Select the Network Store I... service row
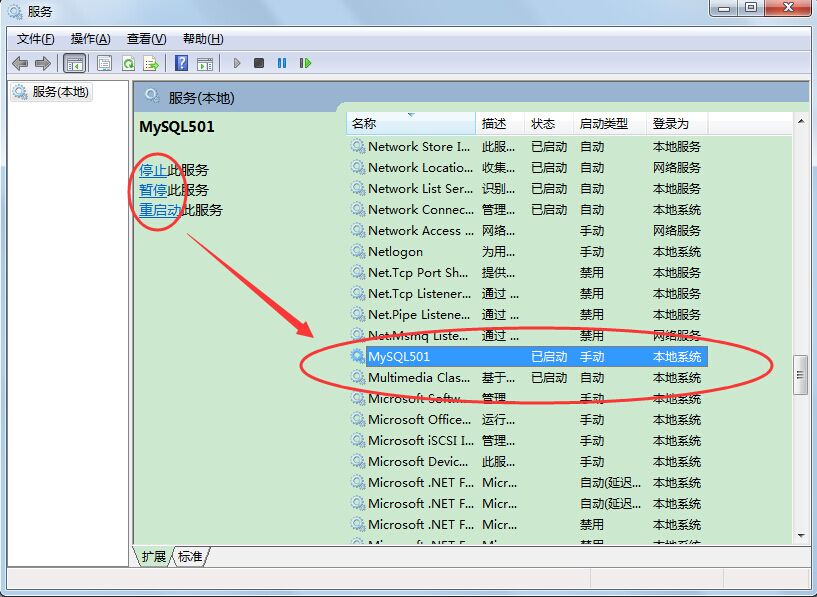Image resolution: width=817 pixels, height=597 pixels. tap(529, 147)
